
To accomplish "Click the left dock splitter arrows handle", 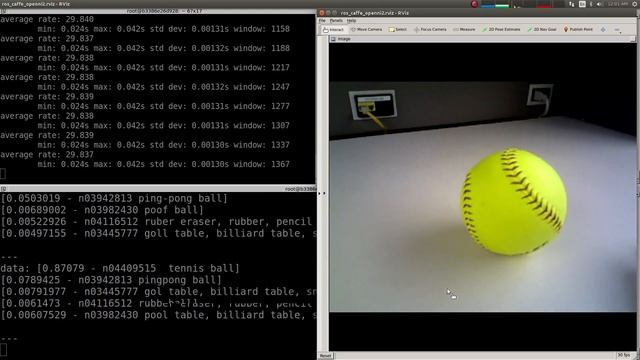I will pyautogui.click(x=322, y=193).
